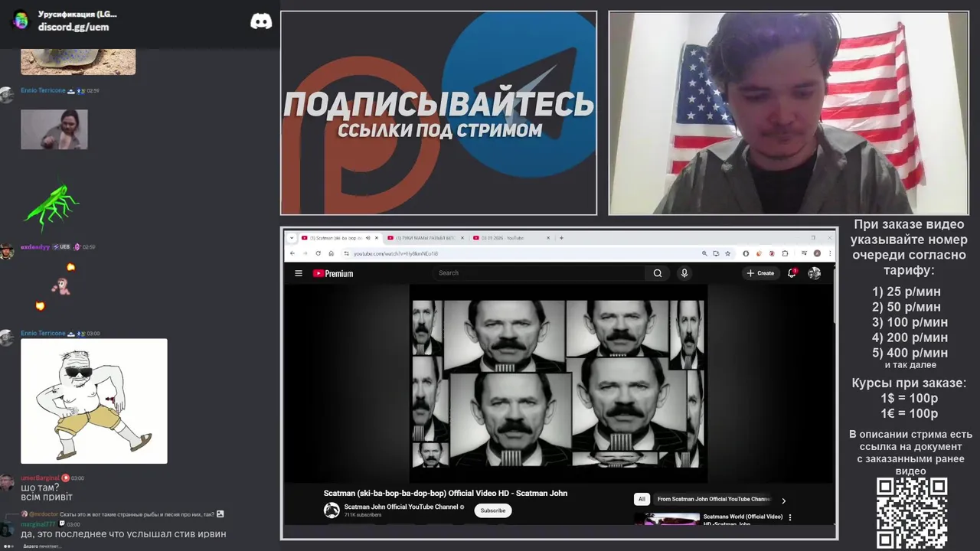Click server avatar in Discord overlay header

click(x=21, y=20)
